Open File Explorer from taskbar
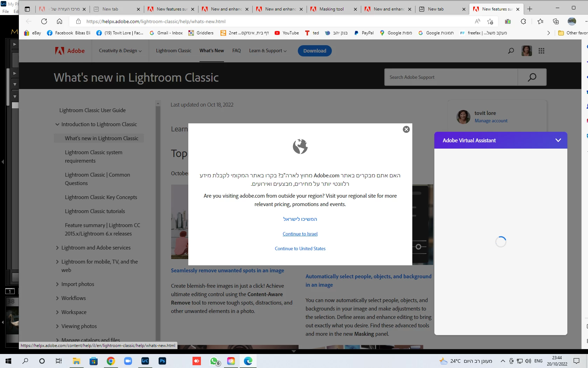This screenshot has width=588, height=368. (76, 361)
